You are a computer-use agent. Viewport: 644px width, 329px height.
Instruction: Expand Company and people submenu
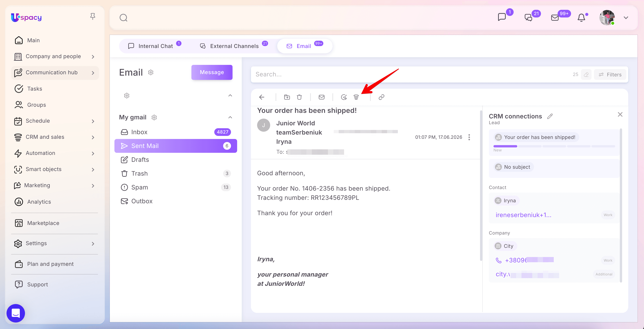[93, 57]
